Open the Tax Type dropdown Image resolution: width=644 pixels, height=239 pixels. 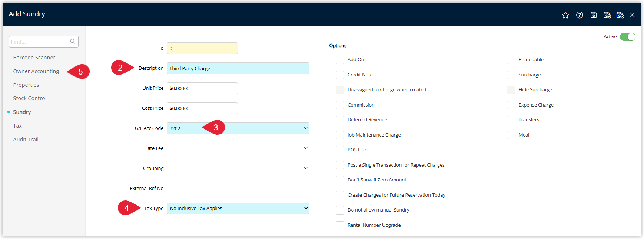coord(238,209)
